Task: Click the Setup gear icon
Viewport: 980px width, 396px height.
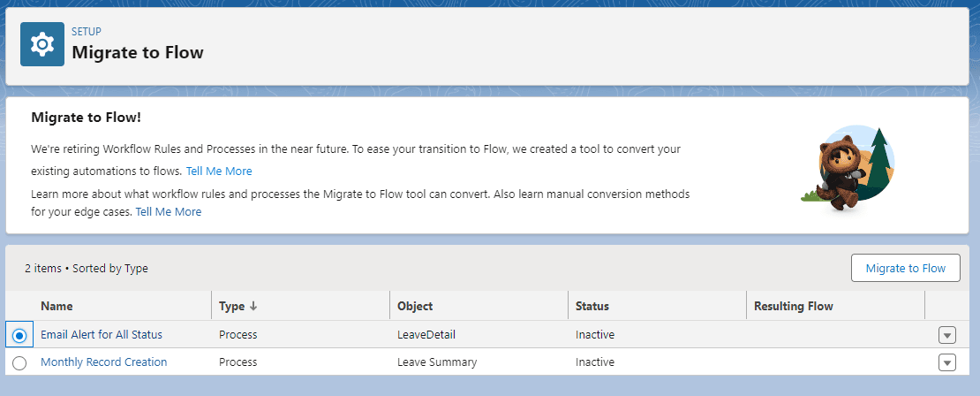Action: tap(42, 44)
